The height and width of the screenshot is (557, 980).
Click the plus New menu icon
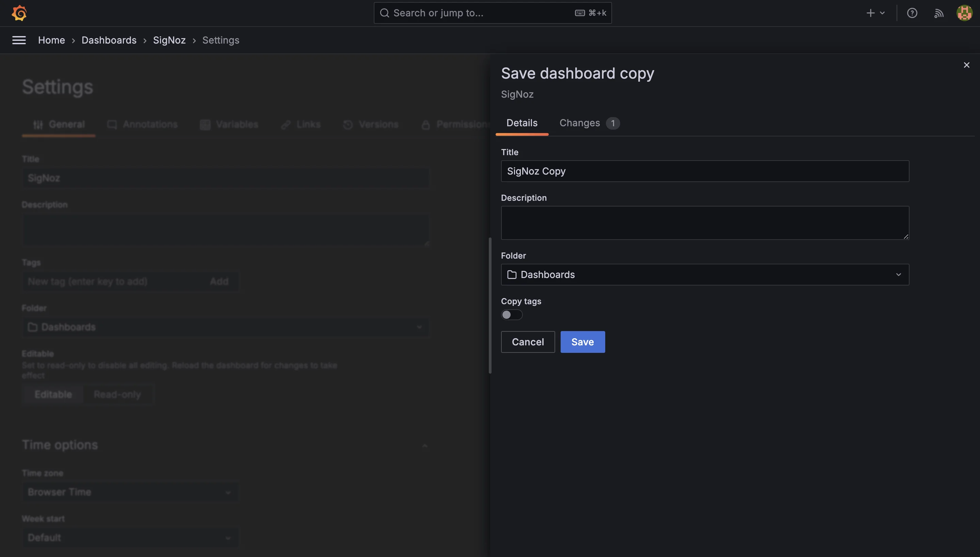[870, 13]
